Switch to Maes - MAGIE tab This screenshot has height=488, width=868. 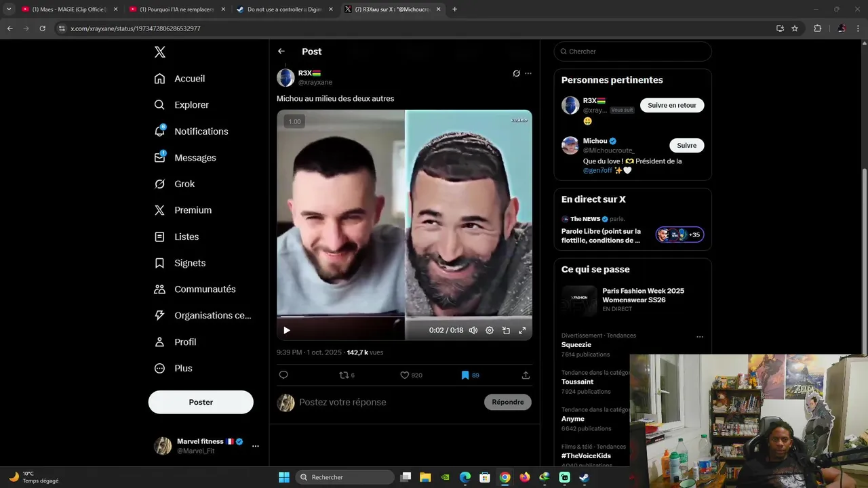click(x=68, y=9)
